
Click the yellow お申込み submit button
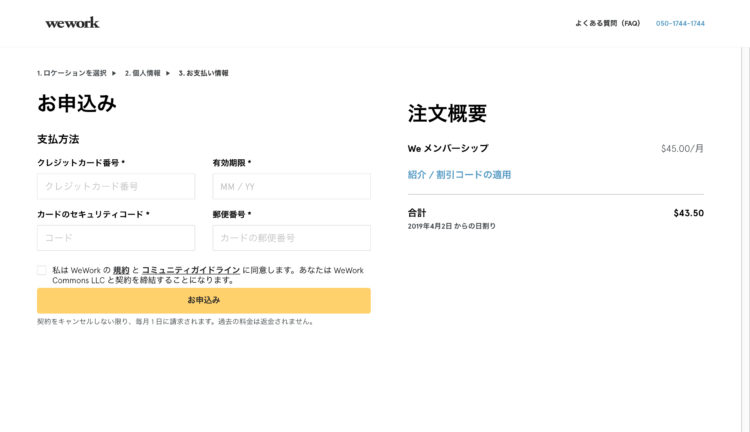204,300
